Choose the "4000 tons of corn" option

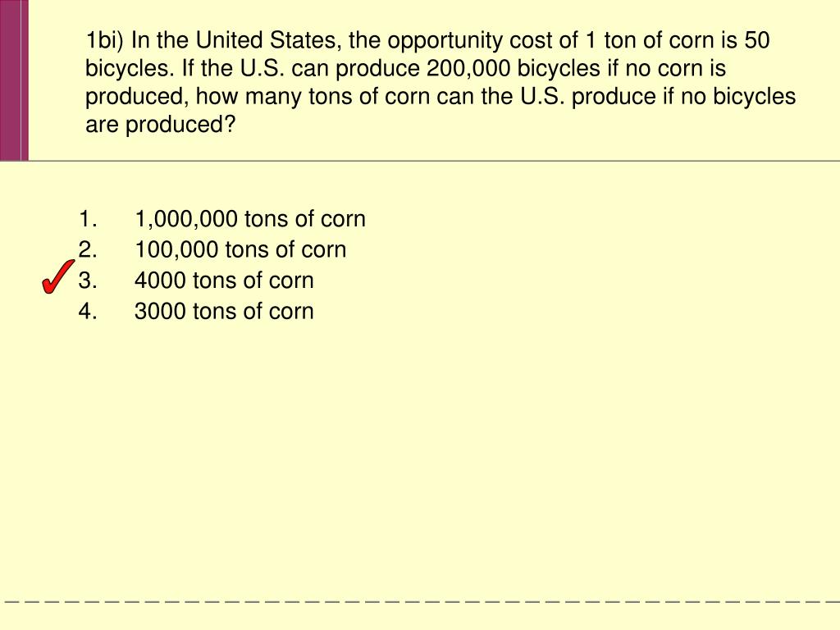tap(224, 281)
